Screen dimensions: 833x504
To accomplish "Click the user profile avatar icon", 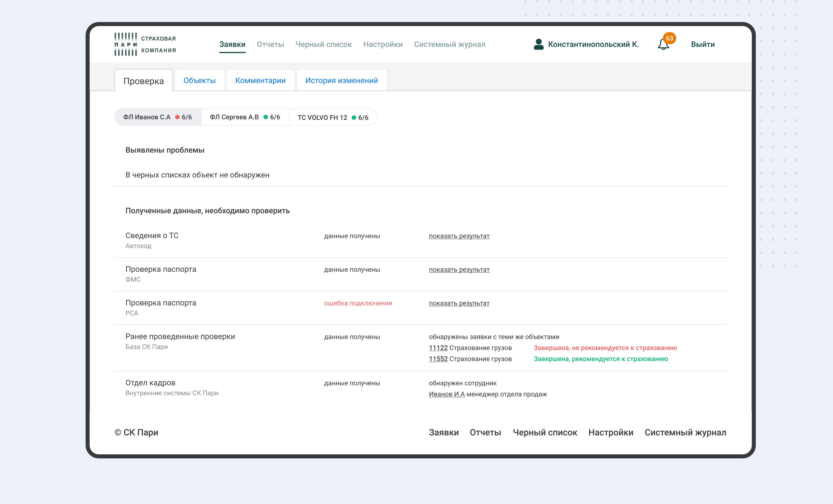I will pyautogui.click(x=539, y=44).
